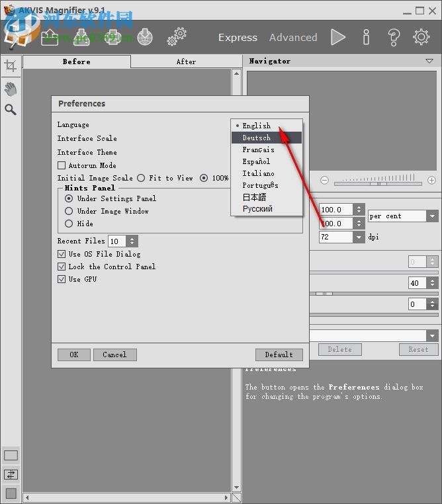The image size is (442, 504).
Task: Click the second 100.0 size stepper
Action: click(x=359, y=223)
